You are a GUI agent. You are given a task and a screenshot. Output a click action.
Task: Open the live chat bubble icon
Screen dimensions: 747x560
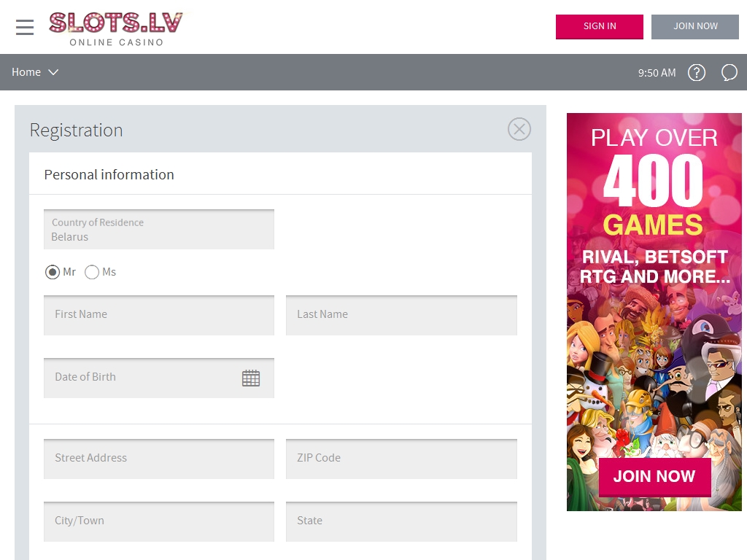coord(729,72)
